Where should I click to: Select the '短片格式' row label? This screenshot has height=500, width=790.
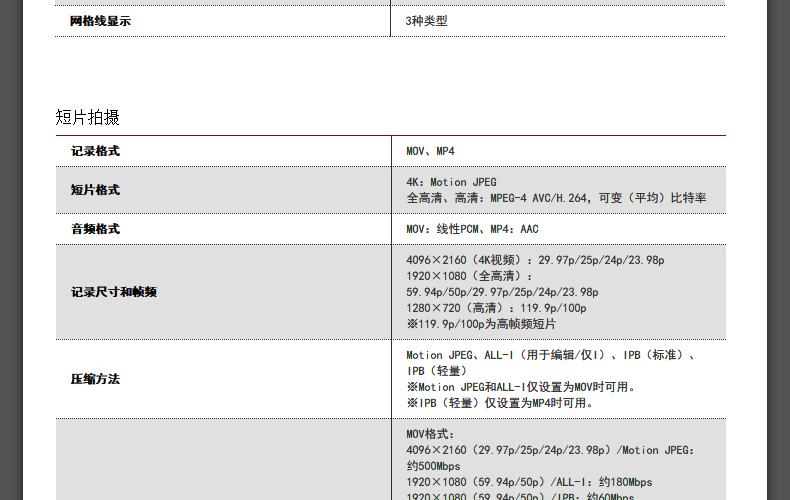[x=95, y=190]
